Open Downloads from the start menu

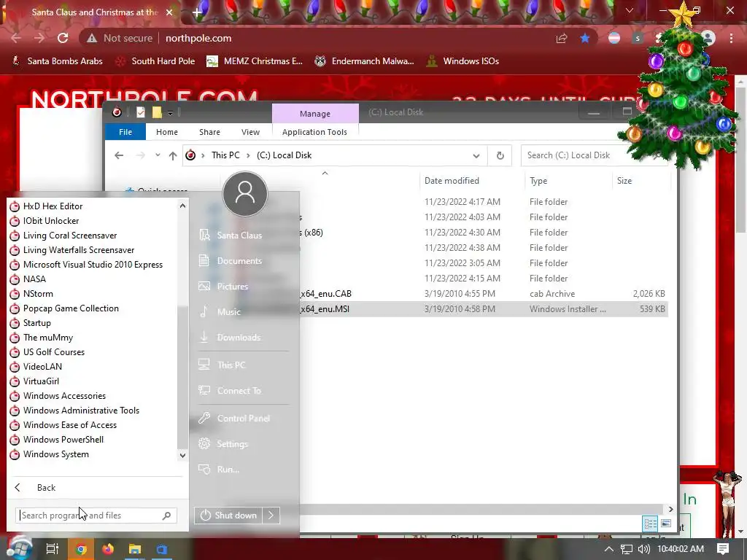[239, 337]
